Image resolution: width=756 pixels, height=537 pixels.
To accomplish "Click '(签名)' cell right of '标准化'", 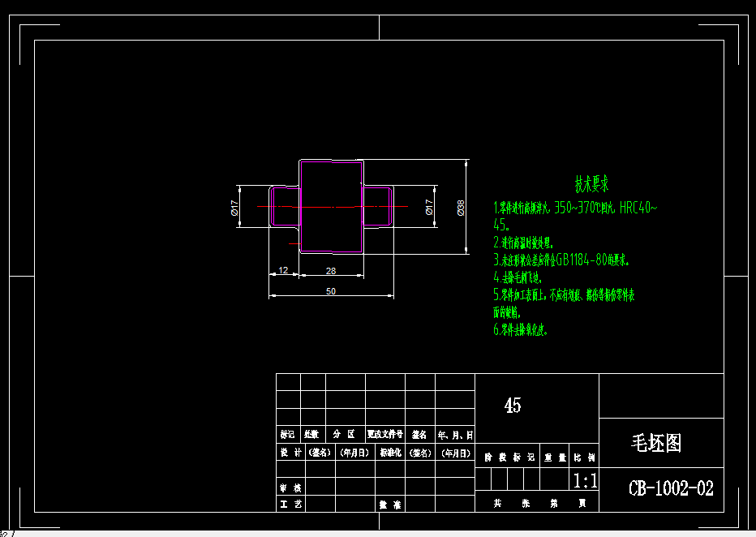I will pyautogui.click(x=420, y=453).
